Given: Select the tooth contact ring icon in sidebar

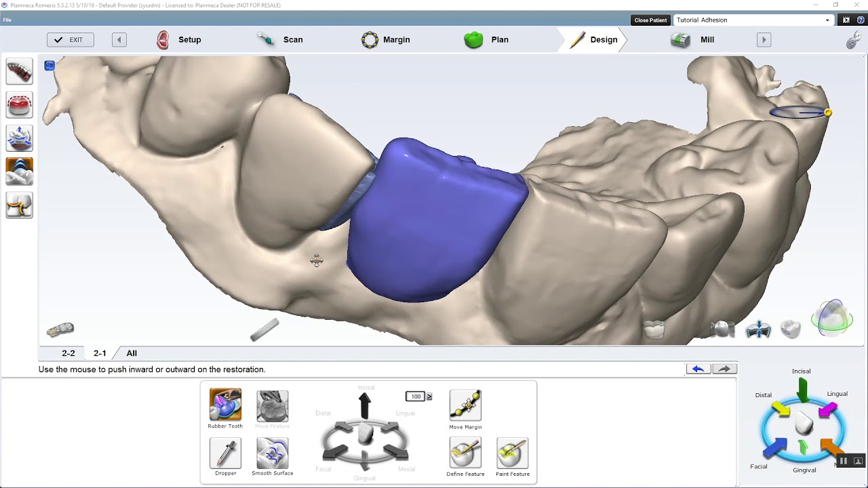Looking at the screenshot, I should (x=19, y=205).
